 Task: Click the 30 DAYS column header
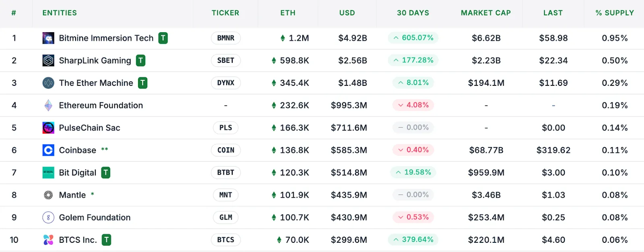[413, 12]
